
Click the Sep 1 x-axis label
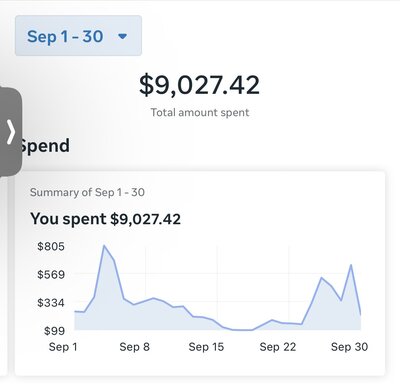[63, 347]
